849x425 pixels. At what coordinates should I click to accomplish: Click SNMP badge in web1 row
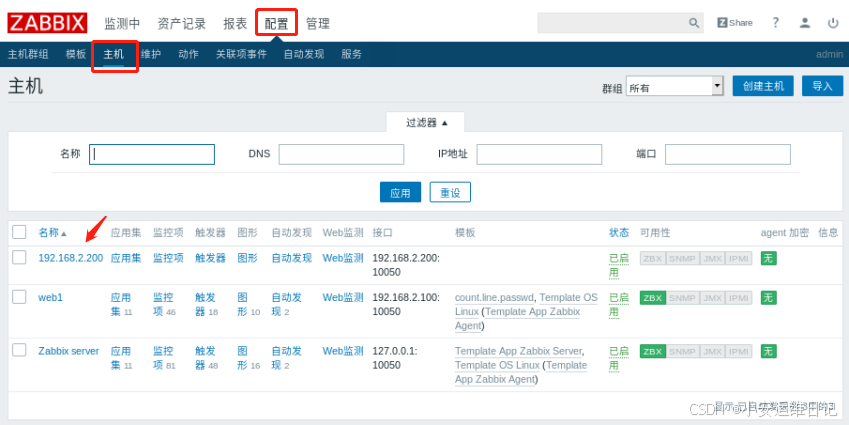pyautogui.click(x=682, y=298)
